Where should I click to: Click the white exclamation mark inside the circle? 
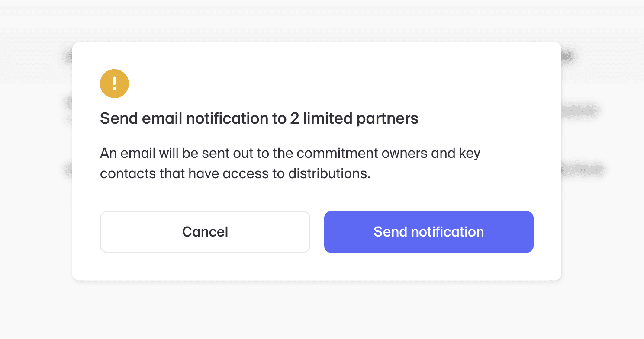point(114,83)
